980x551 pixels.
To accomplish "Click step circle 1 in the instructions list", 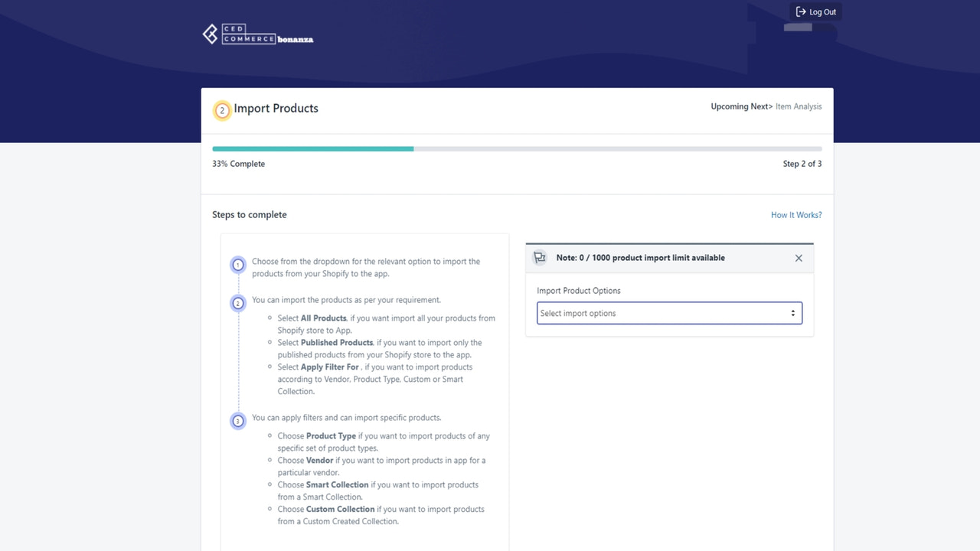I will (237, 264).
